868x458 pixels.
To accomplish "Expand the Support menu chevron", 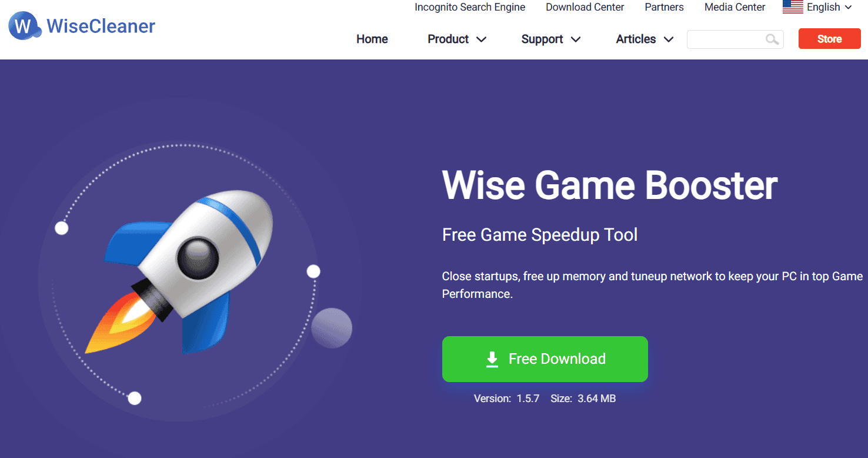I will click(x=575, y=39).
